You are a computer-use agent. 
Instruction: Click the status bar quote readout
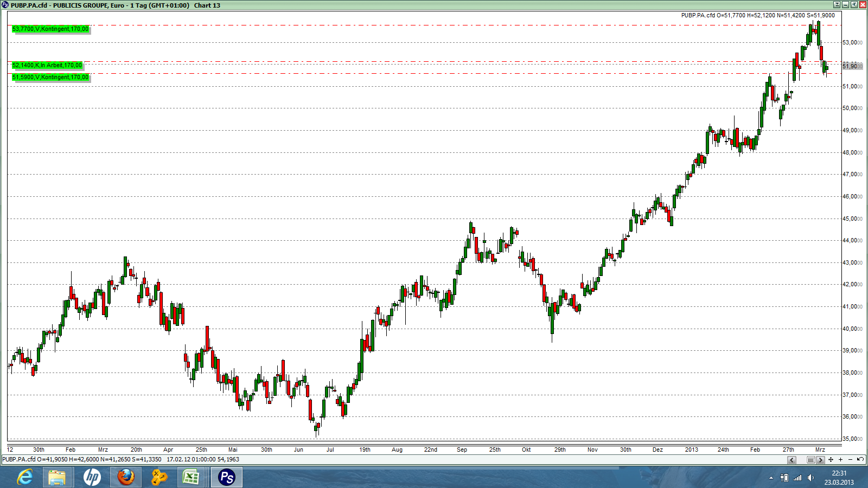tap(120, 459)
